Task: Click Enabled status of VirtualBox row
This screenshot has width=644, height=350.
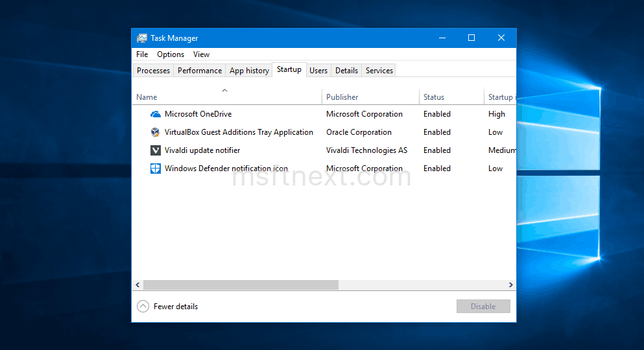Action: [x=437, y=132]
